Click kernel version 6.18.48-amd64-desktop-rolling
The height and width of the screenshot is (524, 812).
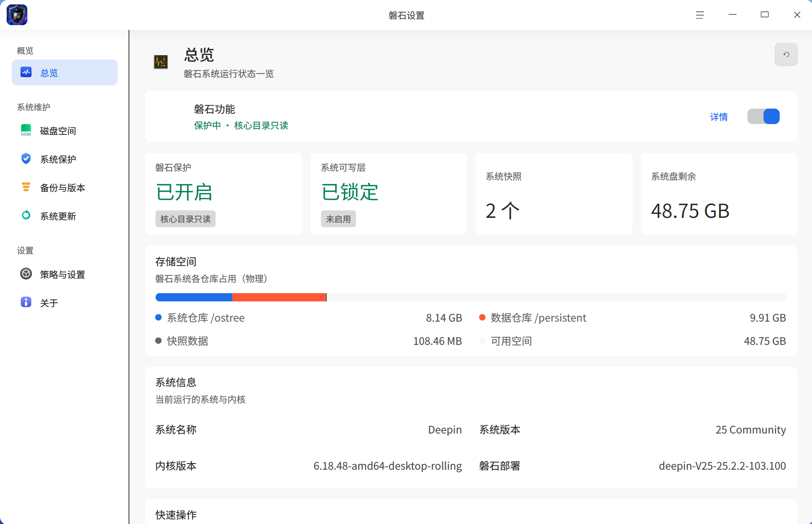click(x=388, y=466)
